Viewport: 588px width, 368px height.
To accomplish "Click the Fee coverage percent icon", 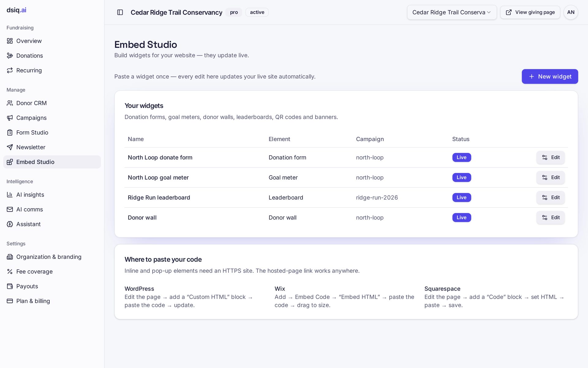I will point(10,271).
